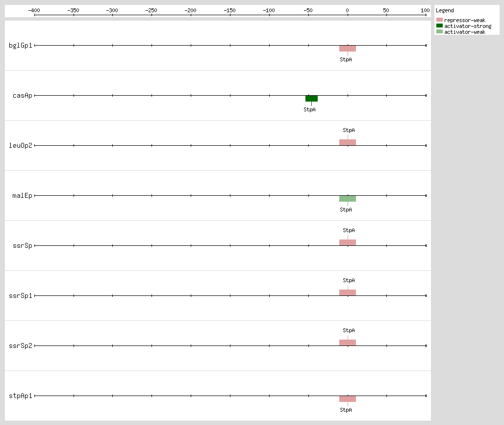Select the StpA repressor box on ssrSp2

point(348,343)
